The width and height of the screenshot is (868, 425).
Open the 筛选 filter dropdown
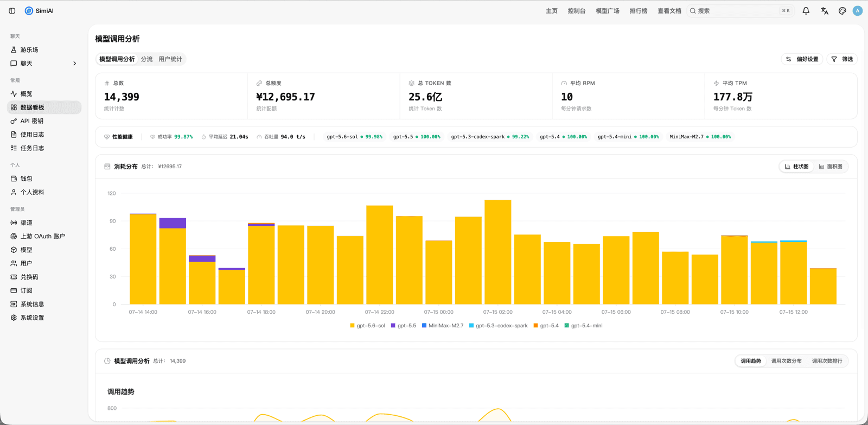(x=842, y=59)
